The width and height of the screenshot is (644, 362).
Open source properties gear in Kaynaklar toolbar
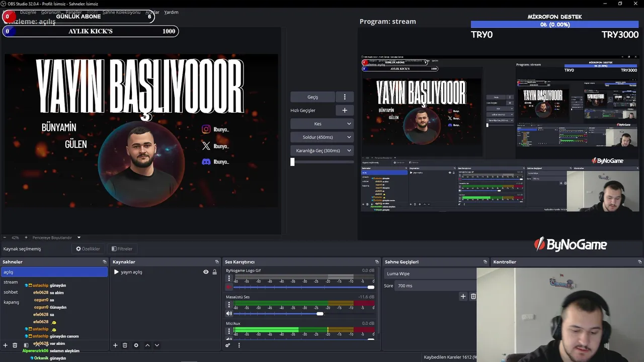pos(136,345)
